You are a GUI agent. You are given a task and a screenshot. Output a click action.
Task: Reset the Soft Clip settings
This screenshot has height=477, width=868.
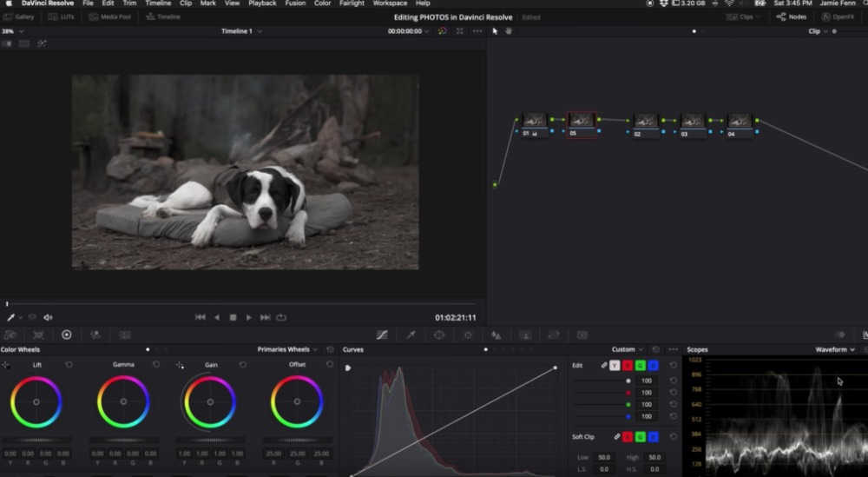674,436
